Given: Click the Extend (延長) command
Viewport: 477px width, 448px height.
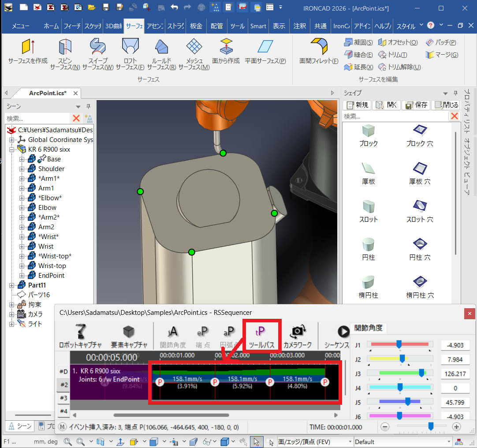Looking at the screenshot, I should tap(359, 67).
